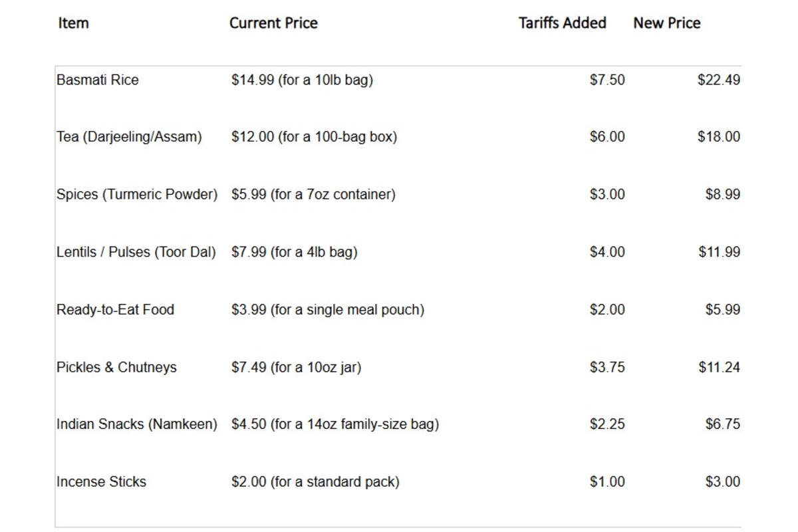Click the New Price column header
798x532 pixels.
click(x=666, y=23)
